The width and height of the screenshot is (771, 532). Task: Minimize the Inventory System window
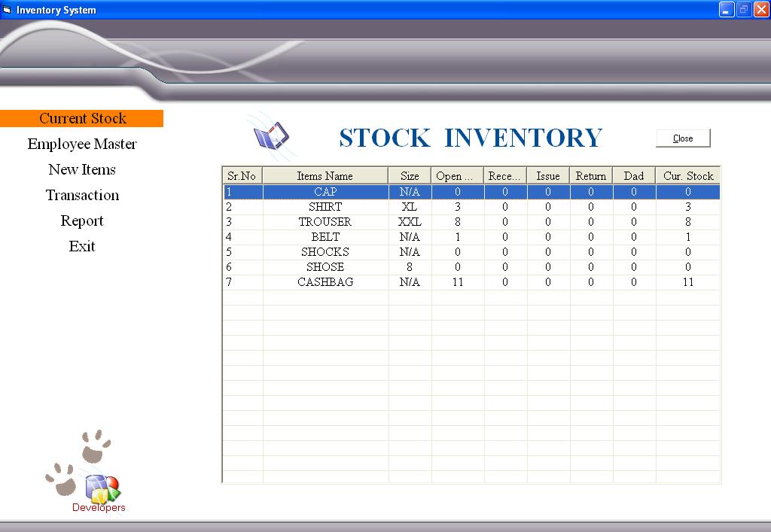tap(727, 9)
